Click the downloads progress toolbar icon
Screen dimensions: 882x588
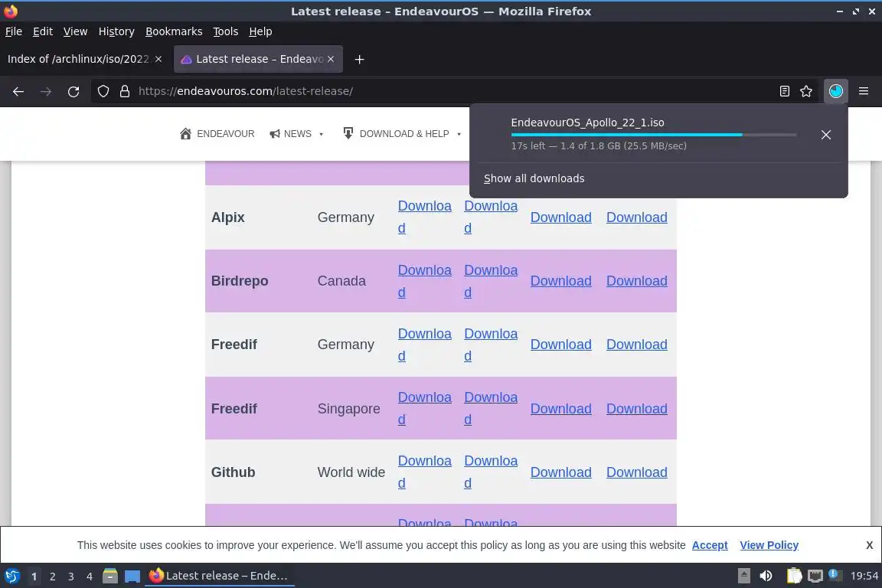click(x=835, y=91)
